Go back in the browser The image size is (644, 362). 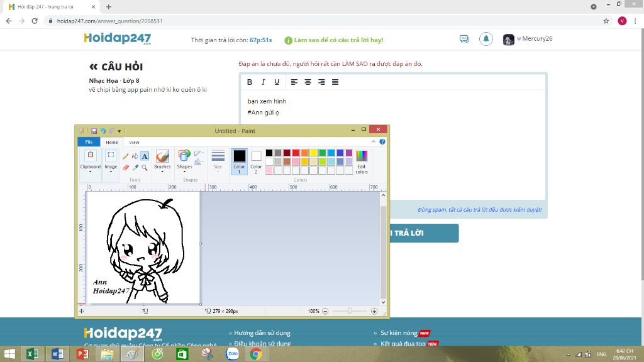click(x=9, y=21)
